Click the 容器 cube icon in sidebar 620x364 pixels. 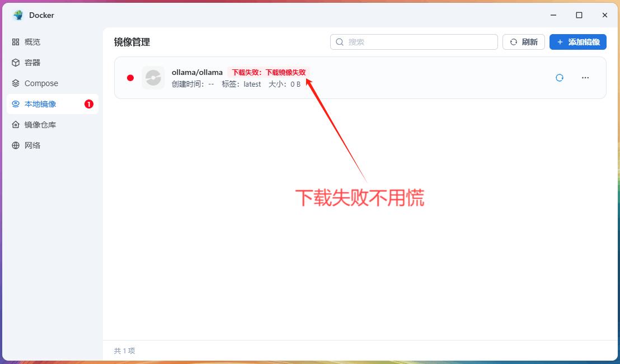click(x=16, y=63)
